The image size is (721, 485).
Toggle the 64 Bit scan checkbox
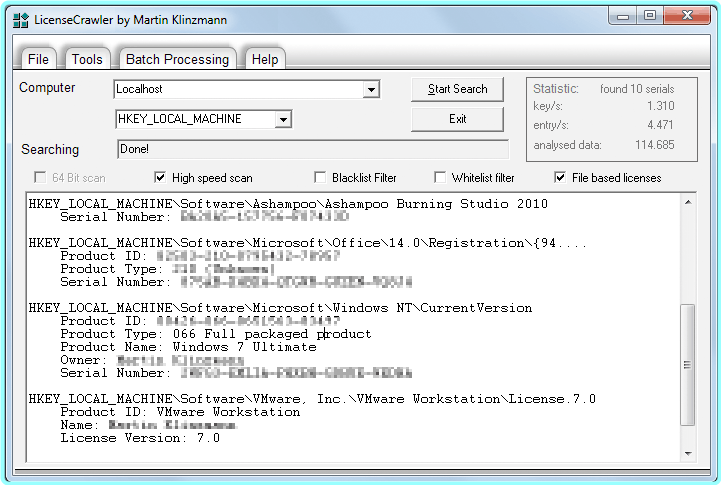pos(40,177)
